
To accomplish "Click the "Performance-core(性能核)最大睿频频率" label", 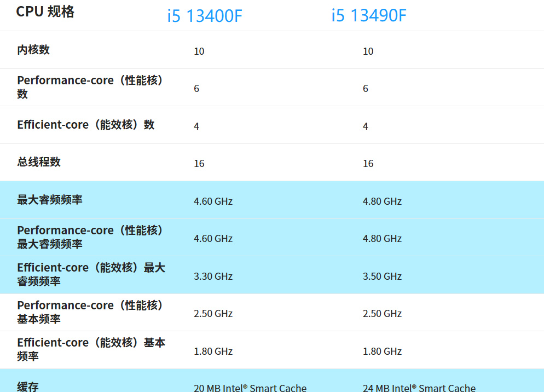I will [x=90, y=237].
